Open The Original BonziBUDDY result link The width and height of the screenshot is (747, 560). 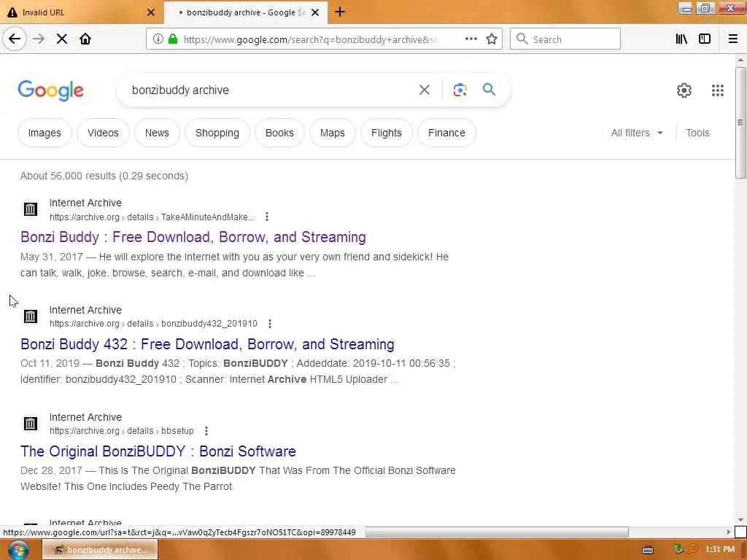pyautogui.click(x=158, y=451)
